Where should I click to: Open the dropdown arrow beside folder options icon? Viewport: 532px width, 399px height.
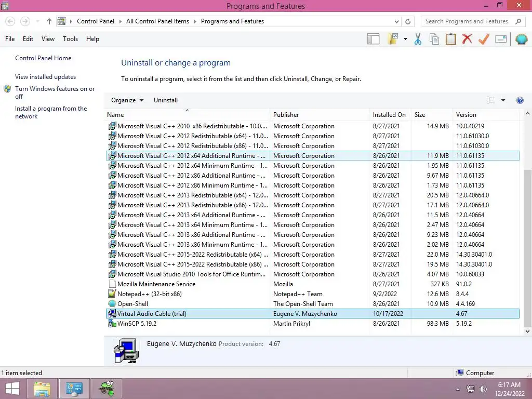(x=405, y=39)
